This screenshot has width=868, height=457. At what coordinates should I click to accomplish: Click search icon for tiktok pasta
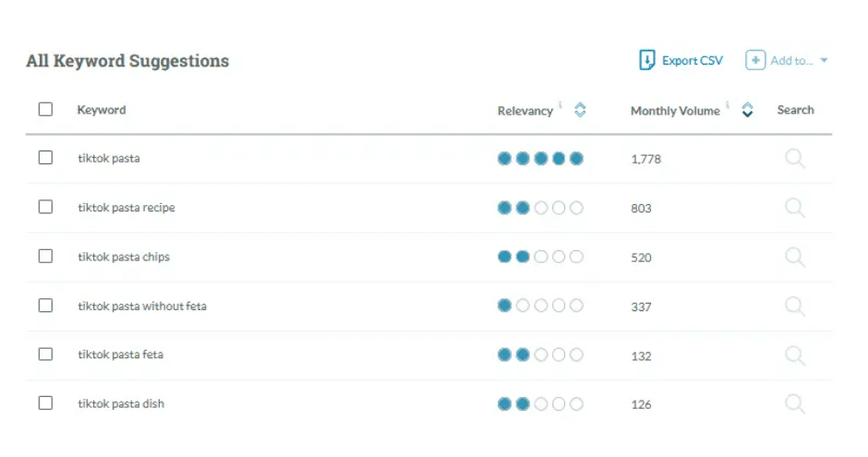pyautogui.click(x=794, y=159)
